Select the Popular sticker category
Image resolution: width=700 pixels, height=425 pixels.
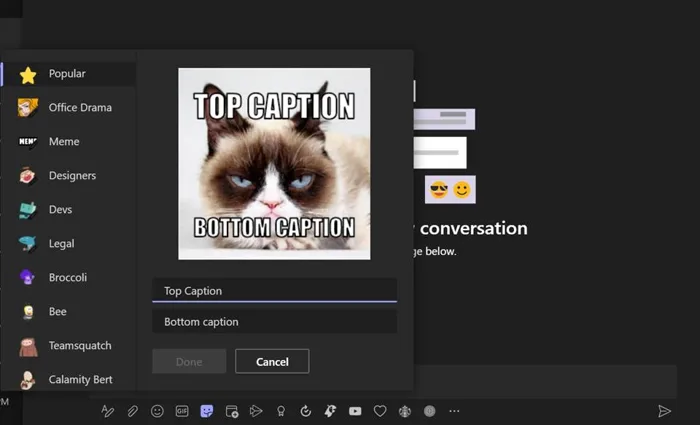click(69, 74)
